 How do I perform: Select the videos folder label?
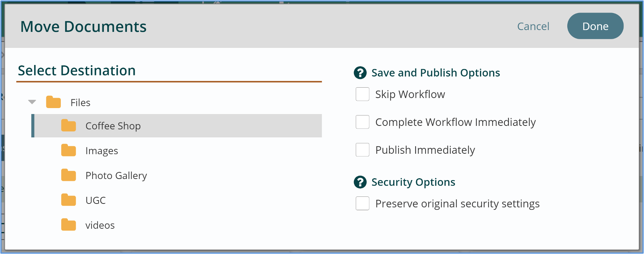pos(100,225)
